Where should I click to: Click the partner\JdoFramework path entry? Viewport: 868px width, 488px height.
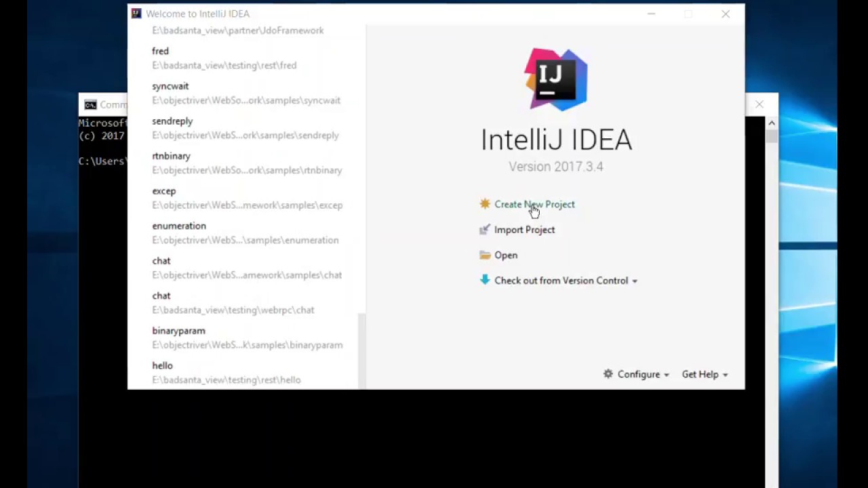[237, 30]
